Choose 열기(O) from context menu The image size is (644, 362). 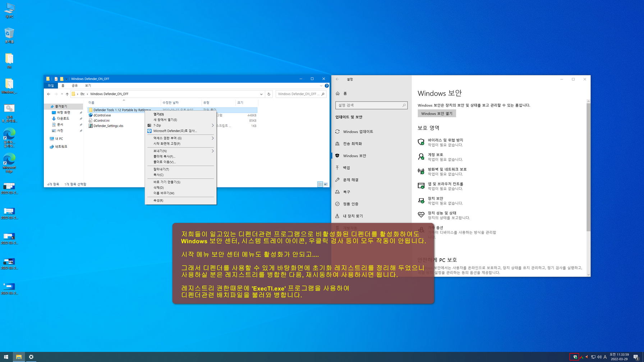coord(180,114)
